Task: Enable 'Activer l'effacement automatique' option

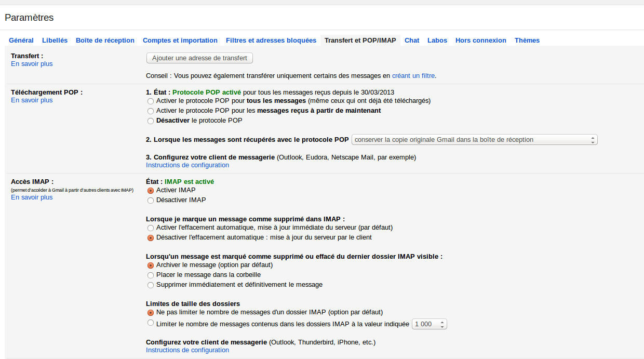Action: (151, 228)
